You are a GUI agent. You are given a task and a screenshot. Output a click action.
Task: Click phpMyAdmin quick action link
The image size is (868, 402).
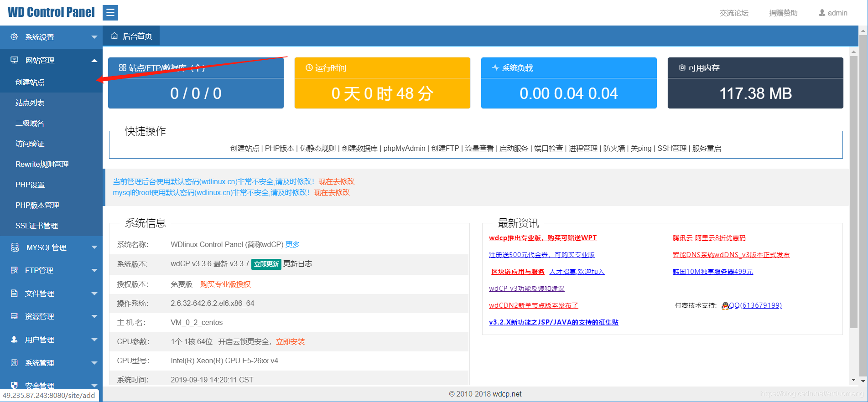(x=404, y=148)
